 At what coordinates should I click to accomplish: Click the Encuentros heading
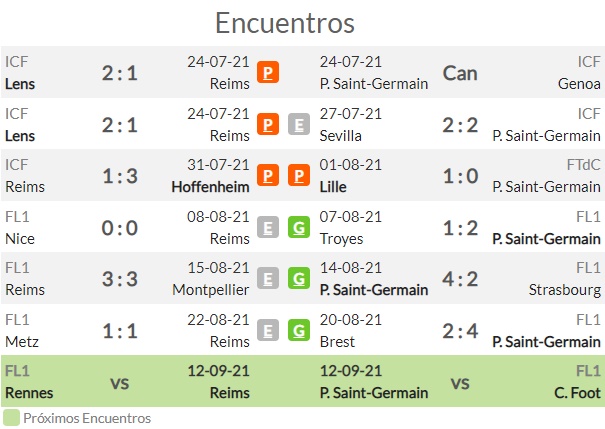click(x=285, y=23)
